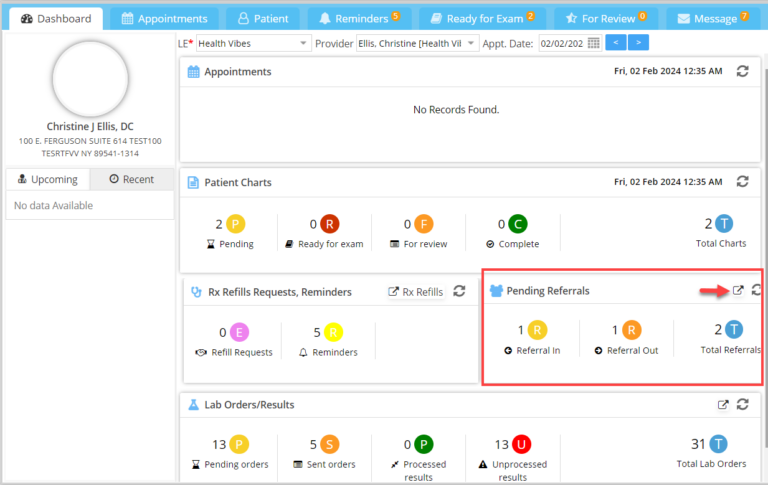Open Pending Referrals in new window

pyautogui.click(x=738, y=291)
